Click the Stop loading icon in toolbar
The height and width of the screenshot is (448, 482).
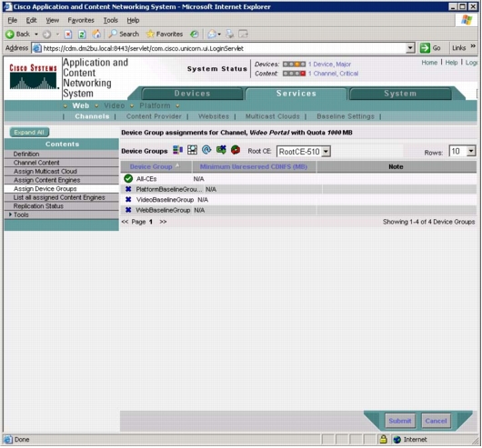(x=68, y=35)
